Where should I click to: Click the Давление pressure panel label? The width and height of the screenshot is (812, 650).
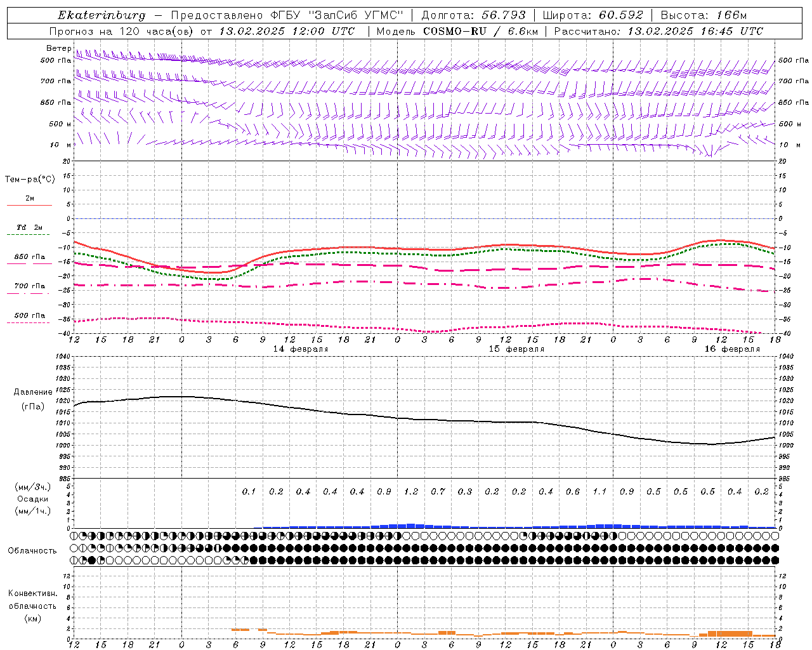click(x=33, y=392)
